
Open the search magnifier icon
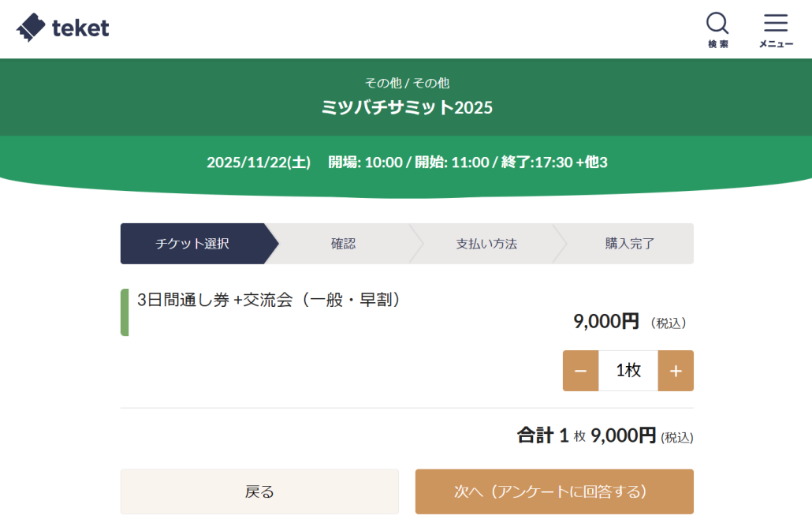(717, 24)
